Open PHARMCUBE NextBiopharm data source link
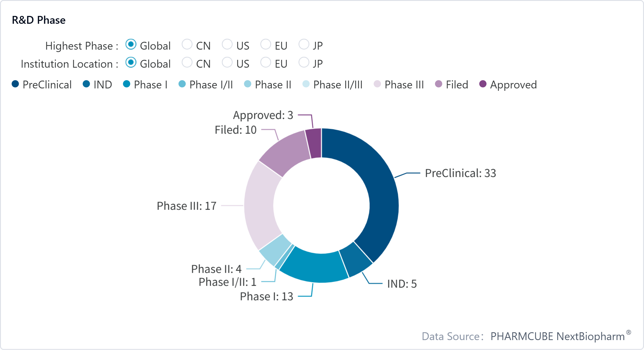Viewport: 644px width, 350px height. (x=558, y=336)
